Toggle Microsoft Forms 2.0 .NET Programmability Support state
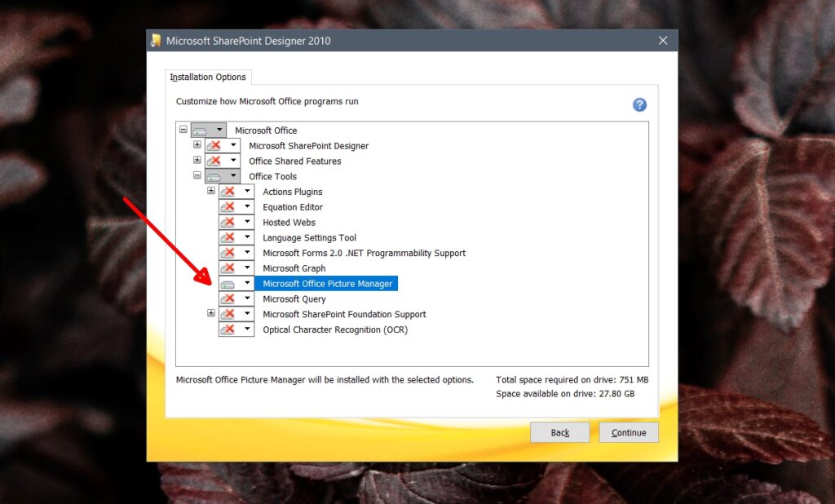Image resolution: width=835 pixels, height=504 pixels. tap(230, 253)
